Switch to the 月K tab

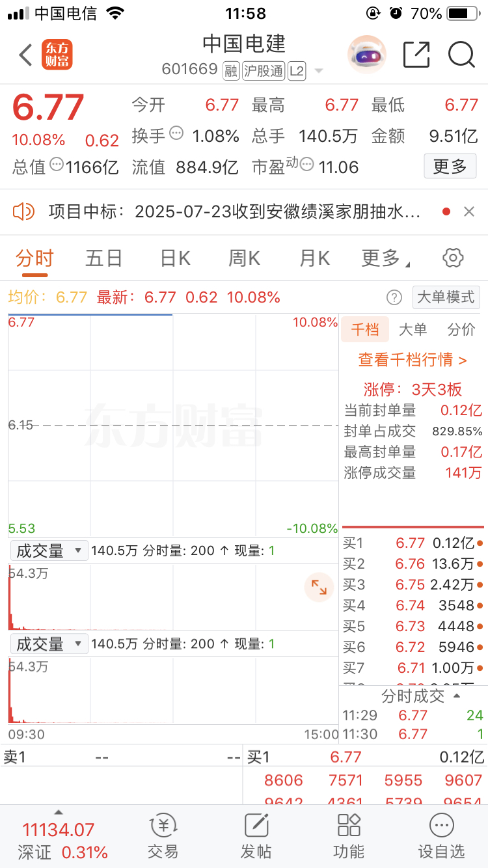(314, 258)
